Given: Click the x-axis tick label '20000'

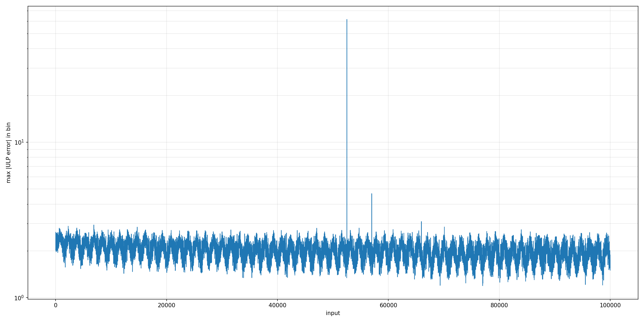Looking at the screenshot, I should [x=166, y=305].
